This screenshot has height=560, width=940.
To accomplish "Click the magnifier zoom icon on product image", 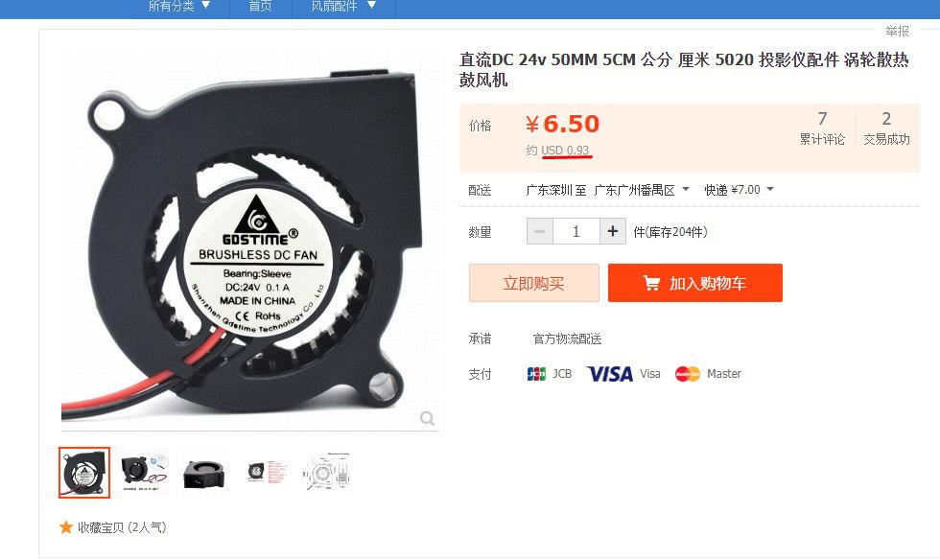I will [427, 418].
